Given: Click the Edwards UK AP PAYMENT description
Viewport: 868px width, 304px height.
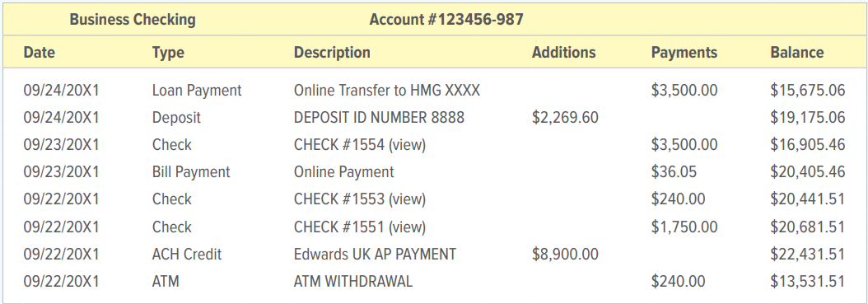Looking at the screenshot, I should click(x=376, y=255).
